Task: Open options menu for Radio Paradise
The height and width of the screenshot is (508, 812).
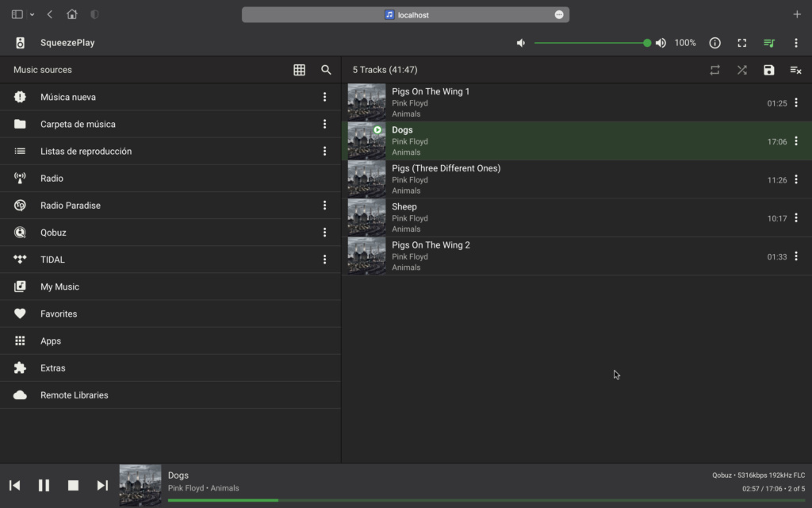Action: pyautogui.click(x=324, y=206)
